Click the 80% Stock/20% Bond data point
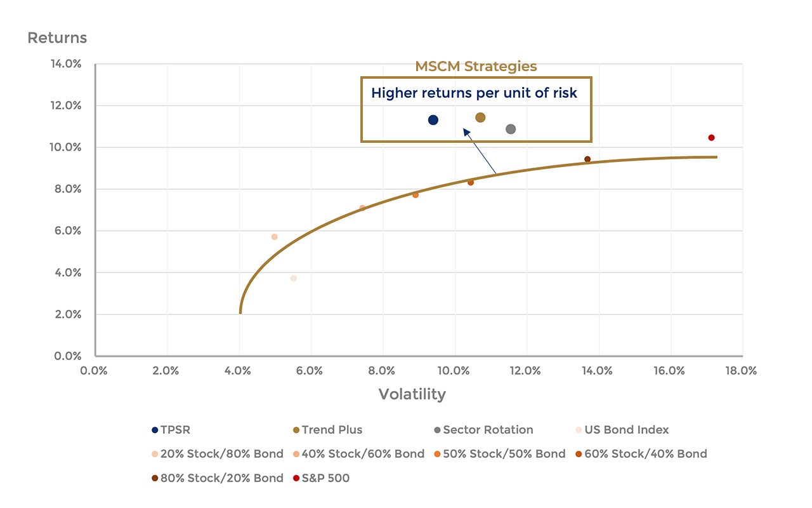Screen dimensions: 812x508 coord(587,159)
